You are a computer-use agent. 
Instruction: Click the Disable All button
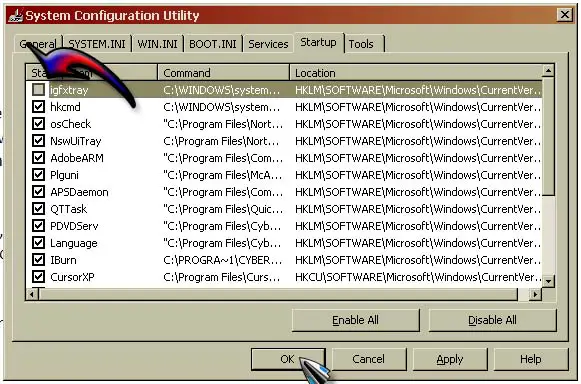point(492,320)
